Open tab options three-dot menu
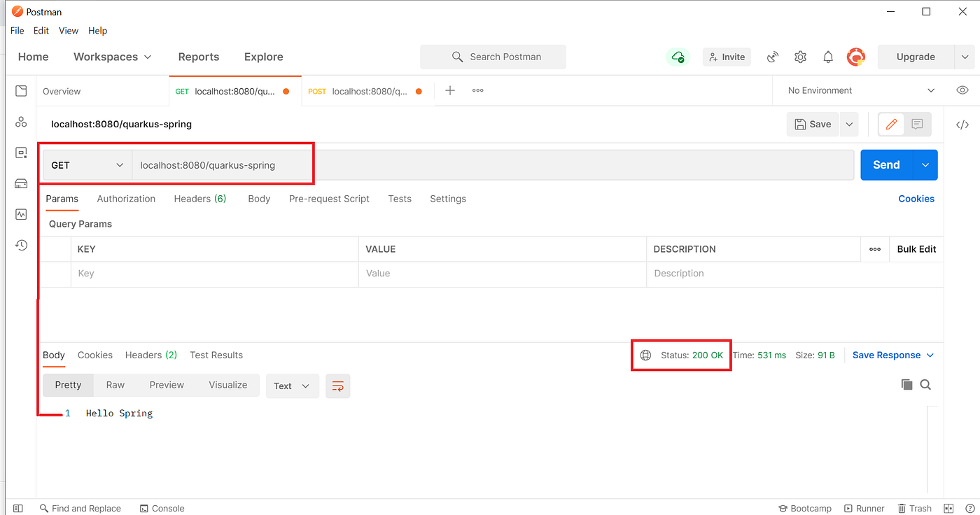 point(478,91)
